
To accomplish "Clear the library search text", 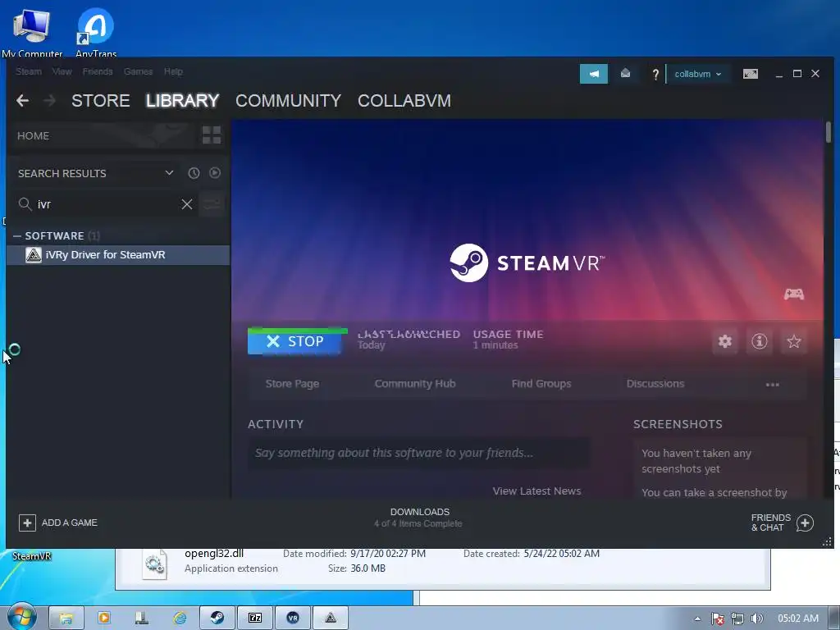I will click(187, 204).
